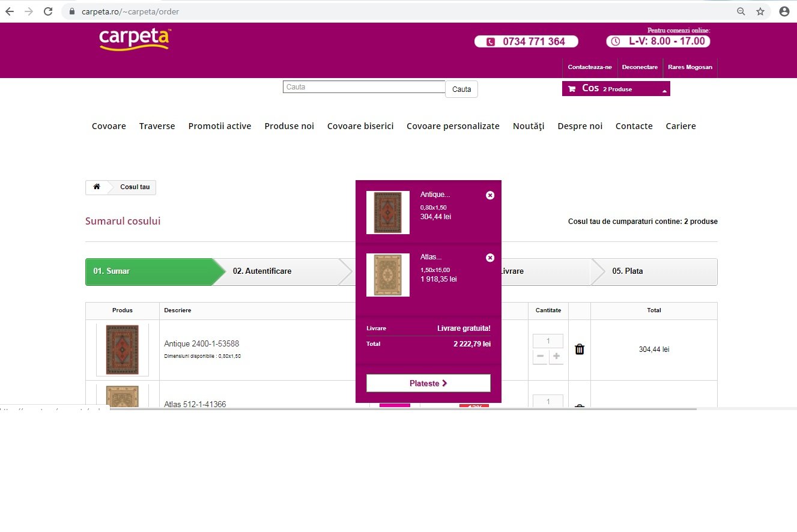Select Covoare biserici in the navigation
This screenshot has height=532, width=797.
(360, 126)
